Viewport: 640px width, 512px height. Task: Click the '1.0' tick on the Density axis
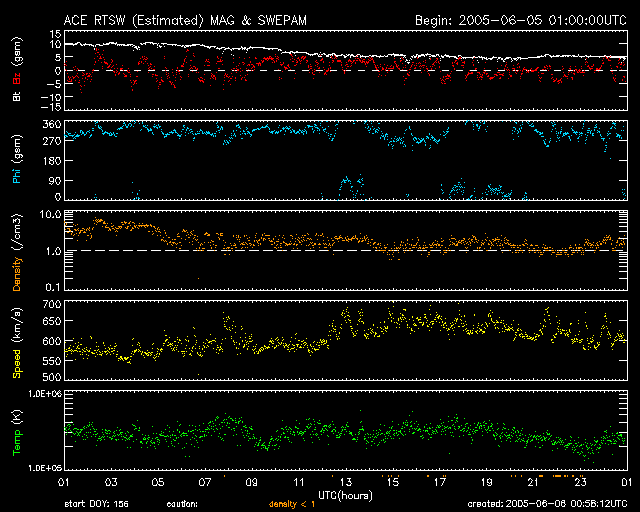pyautogui.click(x=53, y=252)
